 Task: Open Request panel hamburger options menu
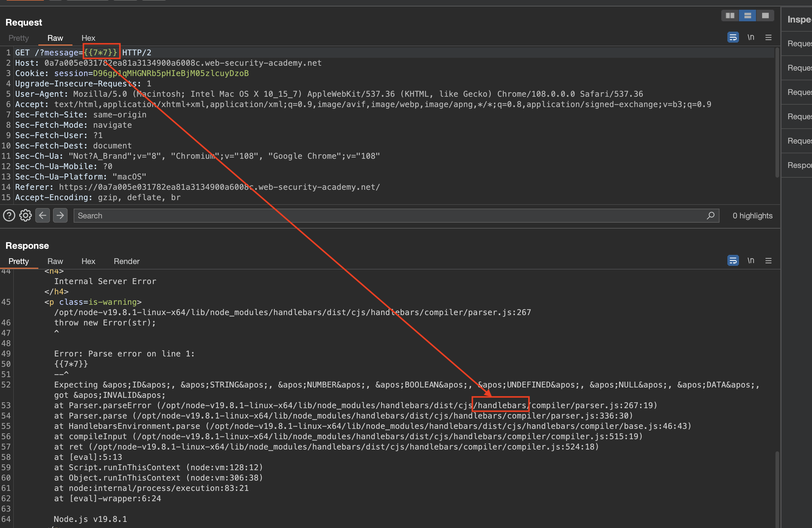click(x=768, y=37)
